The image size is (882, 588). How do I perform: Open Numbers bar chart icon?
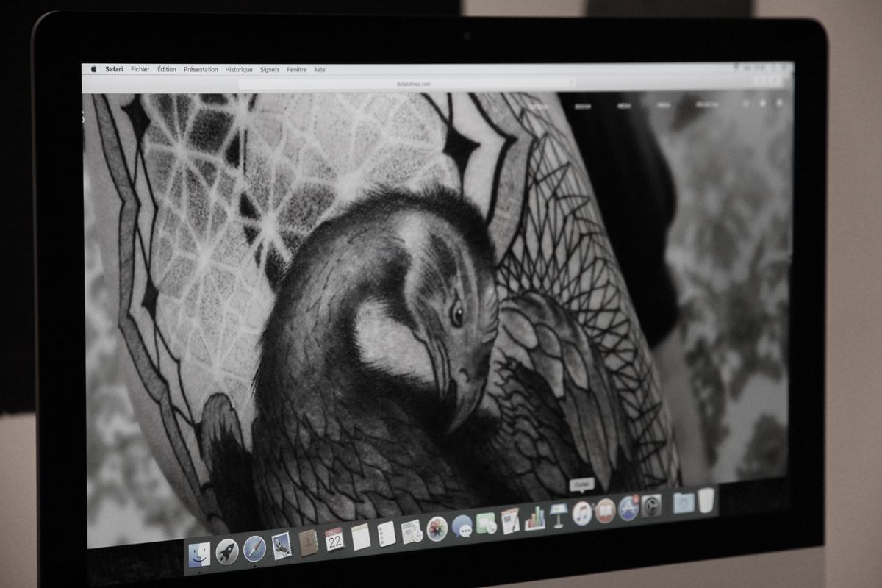[535, 517]
